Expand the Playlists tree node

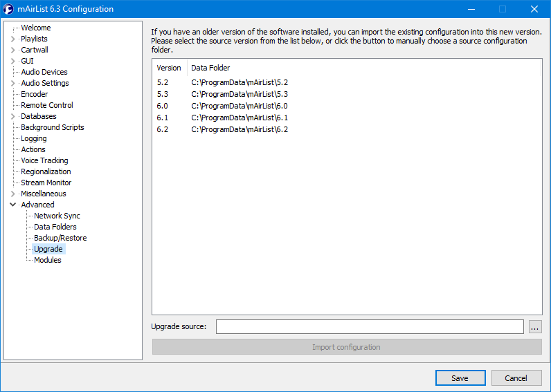[13, 39]
